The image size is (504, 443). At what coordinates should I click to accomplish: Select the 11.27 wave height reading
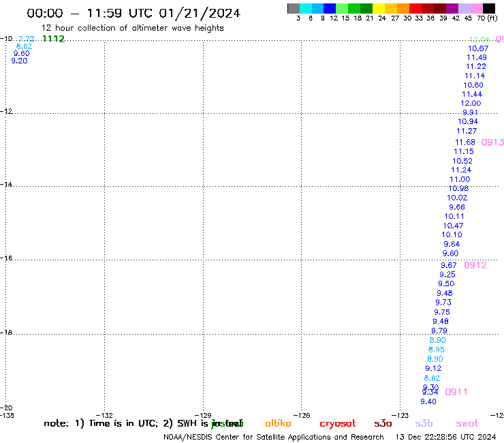(x=467, y=132)
